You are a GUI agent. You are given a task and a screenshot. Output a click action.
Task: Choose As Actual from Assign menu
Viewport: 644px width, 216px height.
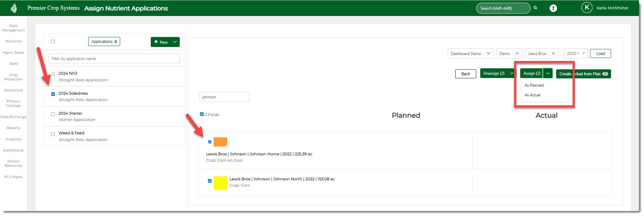533,95
